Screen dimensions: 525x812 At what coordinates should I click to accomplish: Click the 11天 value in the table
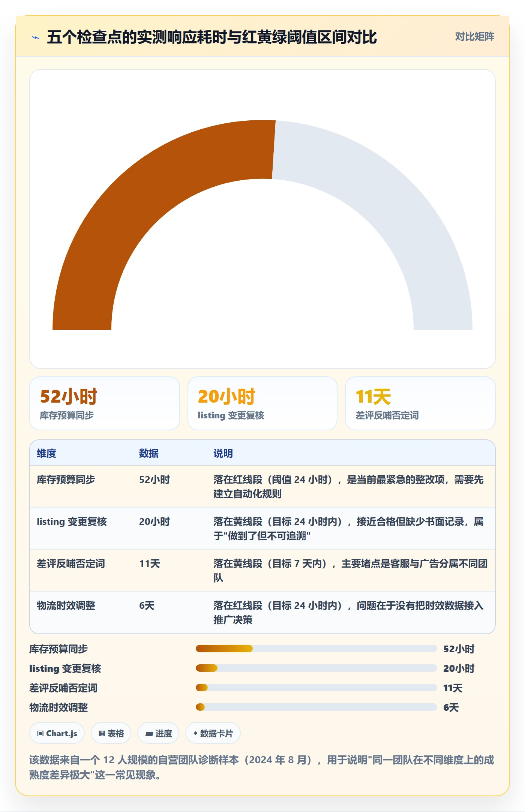point(150,563)
